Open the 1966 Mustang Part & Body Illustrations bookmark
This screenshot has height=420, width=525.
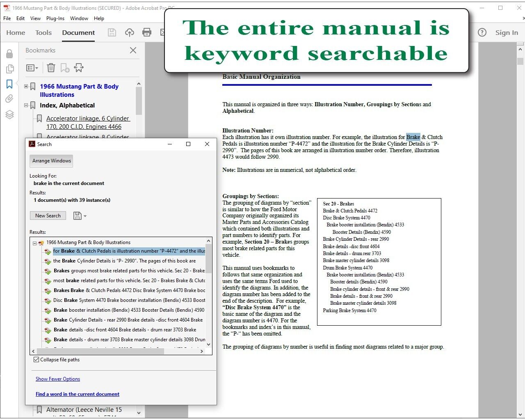coord(79,91)
